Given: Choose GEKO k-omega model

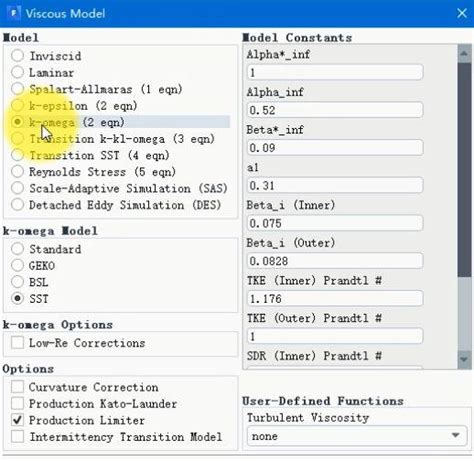Looking at the screenshot, I should point(17,265).
